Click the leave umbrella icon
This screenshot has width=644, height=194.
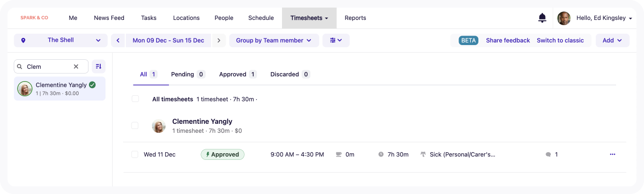coord(423,155)
